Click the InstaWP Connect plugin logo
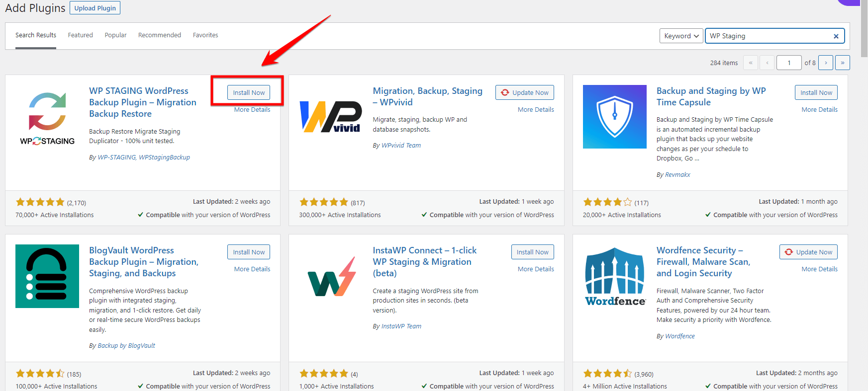This screenshot has height=391, width=868. pyautogui.click(x=331, y=276)
